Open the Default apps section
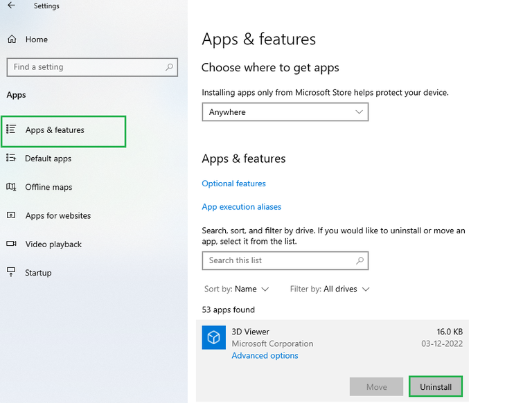The width and height of the screenshot is (532, 403). click(48, 159)
